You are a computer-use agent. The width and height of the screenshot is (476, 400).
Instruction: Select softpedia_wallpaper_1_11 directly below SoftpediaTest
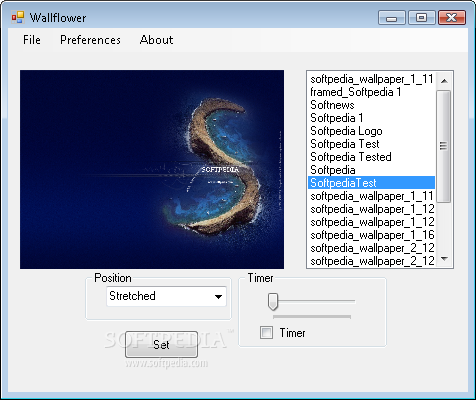coord(371,196)
